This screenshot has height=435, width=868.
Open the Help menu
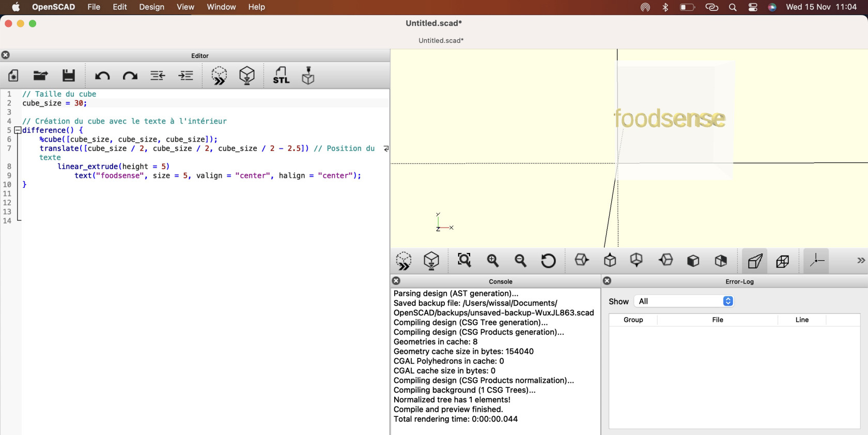pyautogui.click(x=256, y=7)
